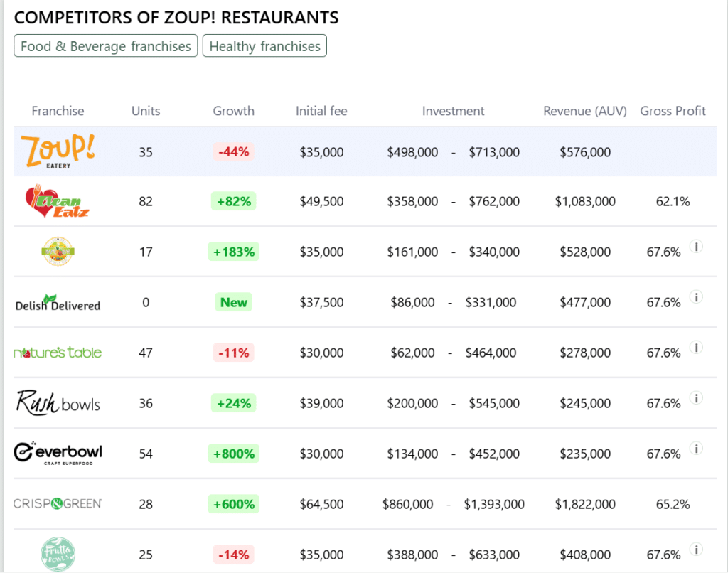Open the Delish Delivered logo
The height and width of the screenshot is (573, 728).
[x=58, y=303]
